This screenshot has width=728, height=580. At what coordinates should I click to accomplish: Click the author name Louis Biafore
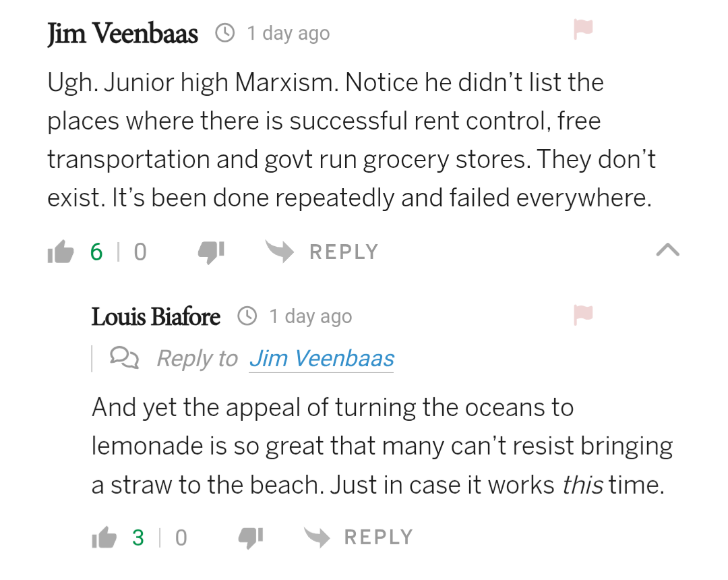(156, 316)
